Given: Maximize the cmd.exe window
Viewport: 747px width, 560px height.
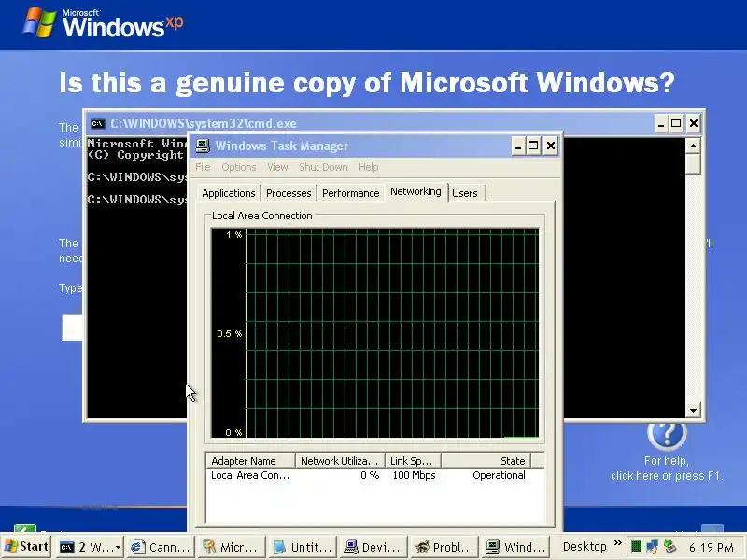Looking at the screenshot, I should 676,124.
